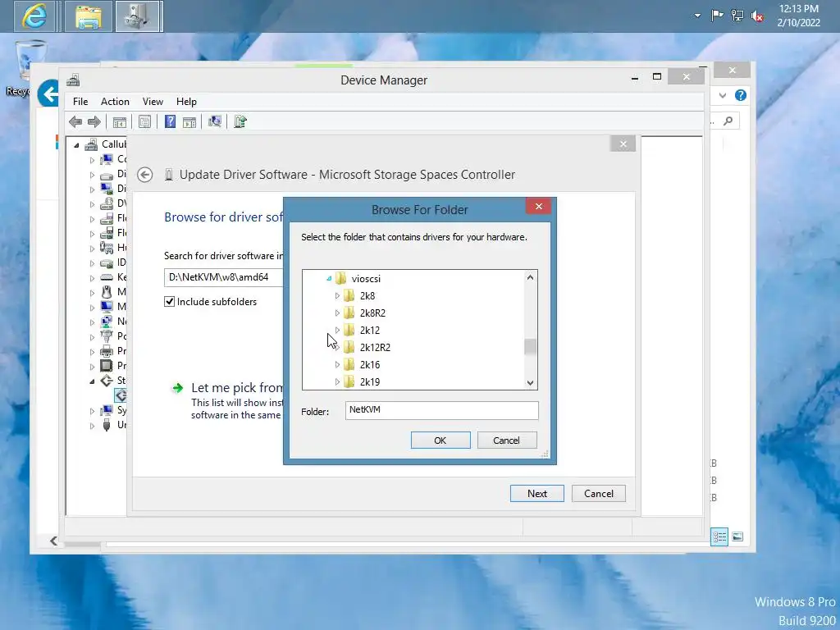Image resolution: width=840 pixels, height=630 pixels.
Task: Expand the USB controllers node in Device Manager
Action: point(92,426)
